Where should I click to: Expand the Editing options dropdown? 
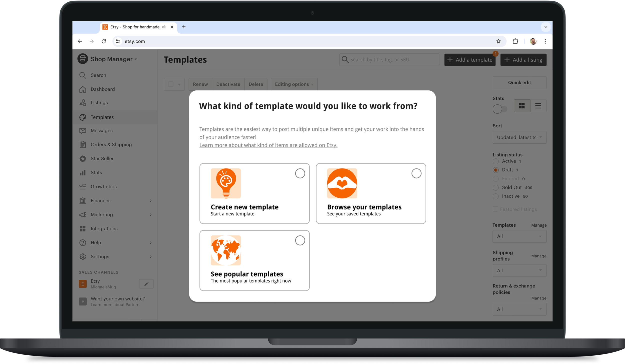(294, 84)
